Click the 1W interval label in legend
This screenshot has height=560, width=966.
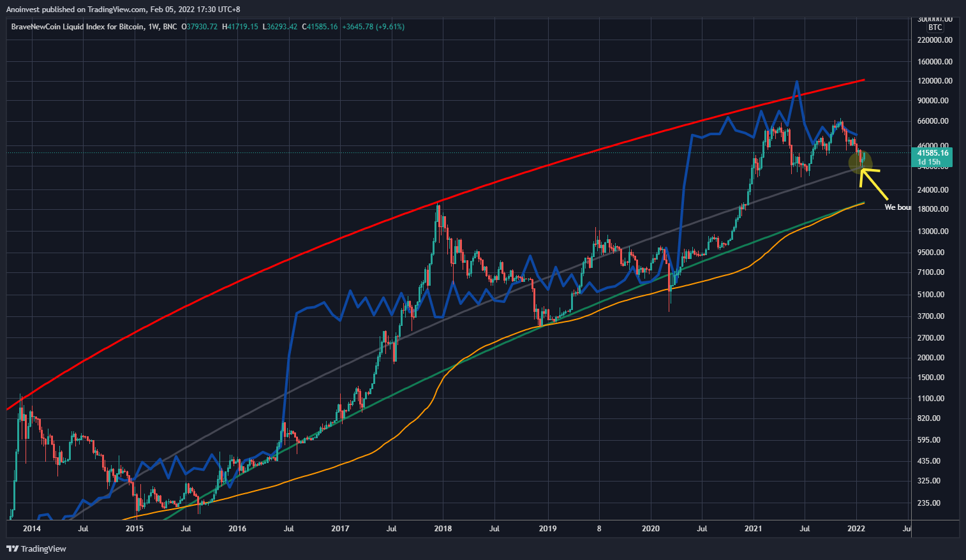153,27
